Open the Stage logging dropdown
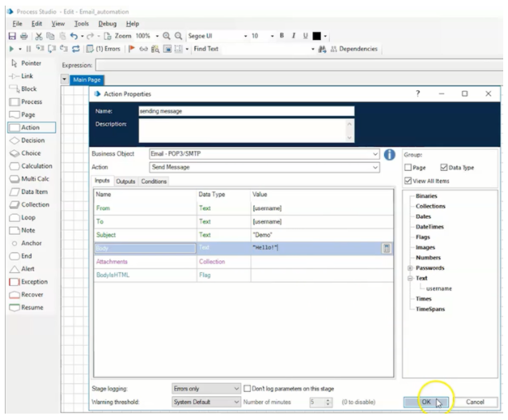Screen dimensions: 508x420 236,388
